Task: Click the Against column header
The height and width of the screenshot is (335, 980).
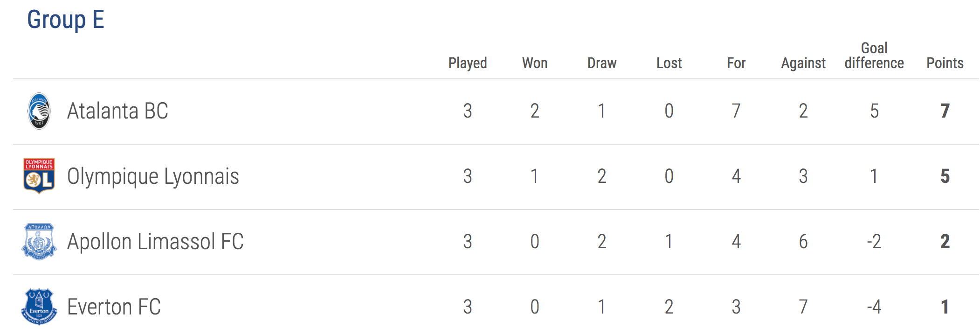Action: (x=803, y=63)
